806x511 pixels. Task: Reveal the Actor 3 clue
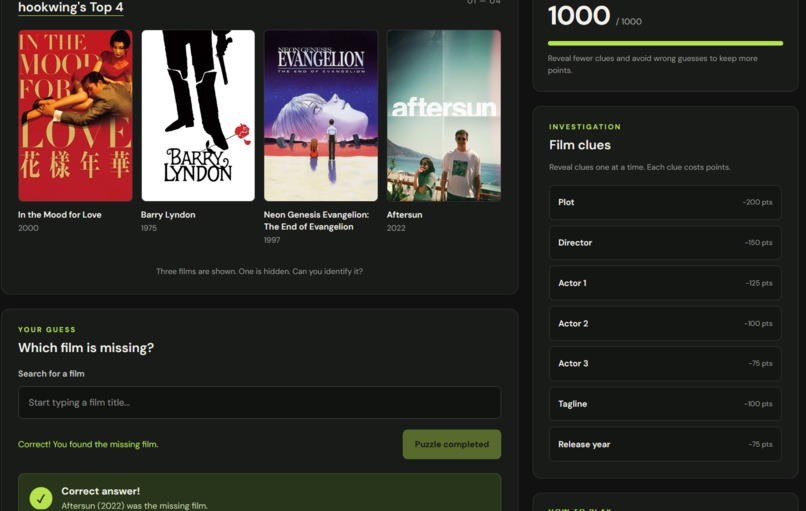[665, 363]
